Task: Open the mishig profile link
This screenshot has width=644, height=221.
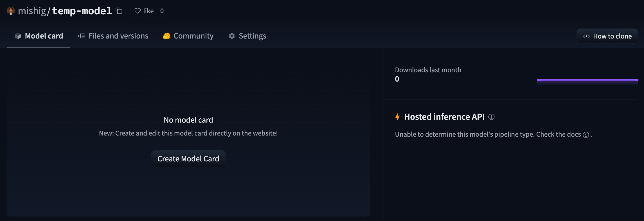Action: (x=32, y=11)
